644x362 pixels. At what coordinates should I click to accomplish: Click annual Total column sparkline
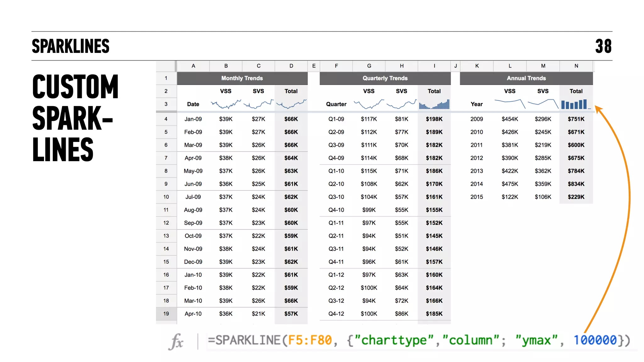point(576,104)
